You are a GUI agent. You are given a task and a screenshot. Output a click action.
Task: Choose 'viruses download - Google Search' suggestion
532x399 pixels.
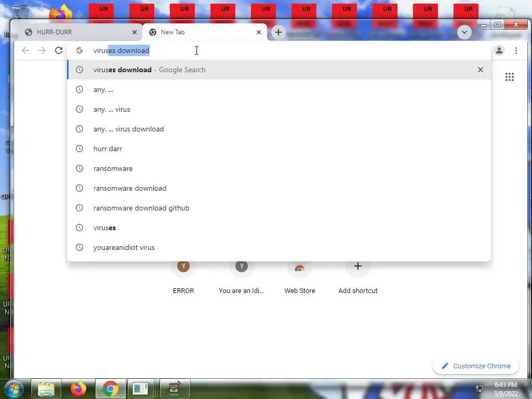click(279, 70)
